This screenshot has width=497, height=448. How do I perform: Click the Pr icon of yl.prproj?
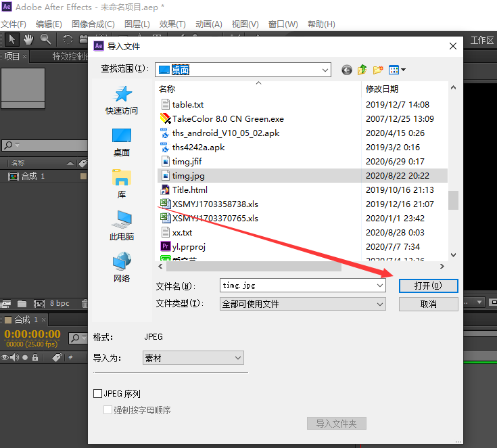pyautogui.click(x=166, y=246)
